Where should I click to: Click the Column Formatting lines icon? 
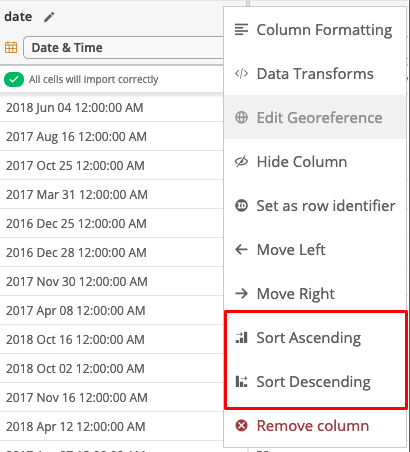tap(241, 29)
